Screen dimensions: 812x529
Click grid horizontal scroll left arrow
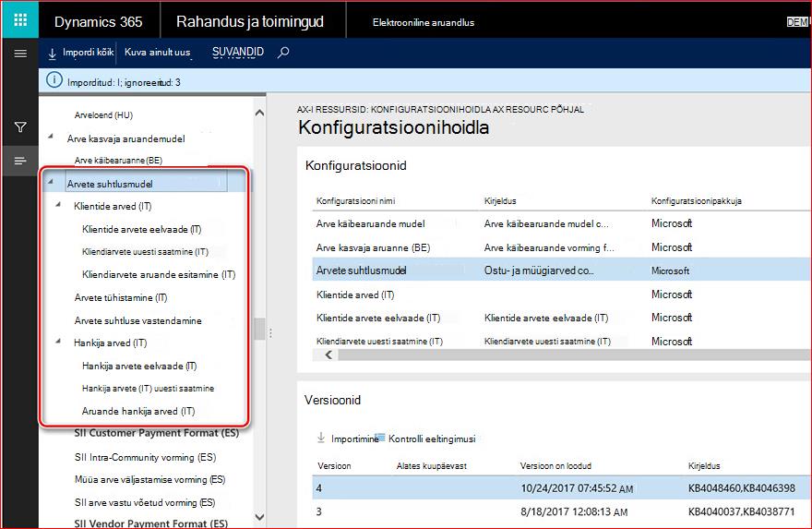tap(328, 355)
